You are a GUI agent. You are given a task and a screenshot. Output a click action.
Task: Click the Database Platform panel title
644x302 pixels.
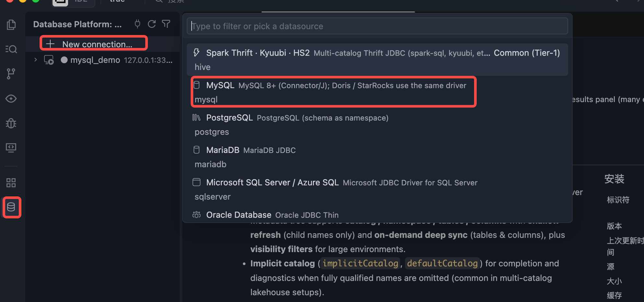(x=78, y=24)
